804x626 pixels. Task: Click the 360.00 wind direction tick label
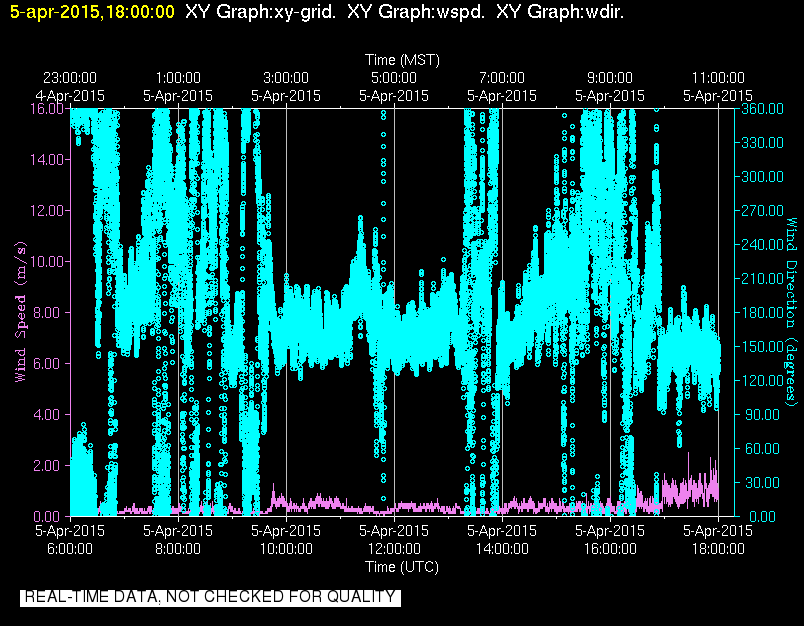click(x=762, y=109)
